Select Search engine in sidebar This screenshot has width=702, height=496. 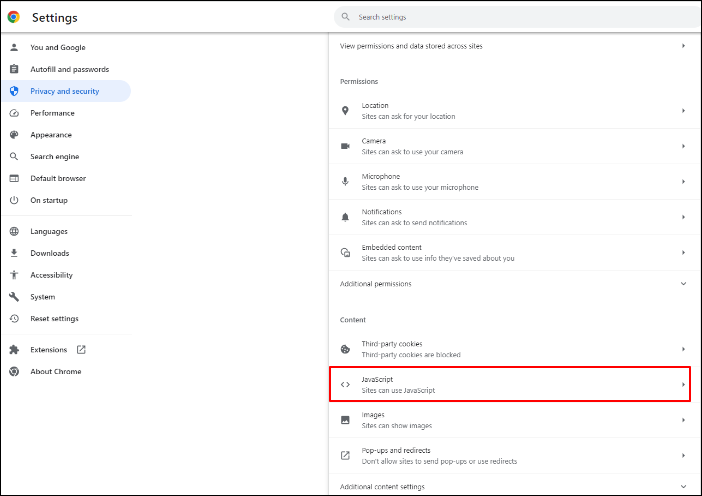pyautogui.click(x=55, y=157)
